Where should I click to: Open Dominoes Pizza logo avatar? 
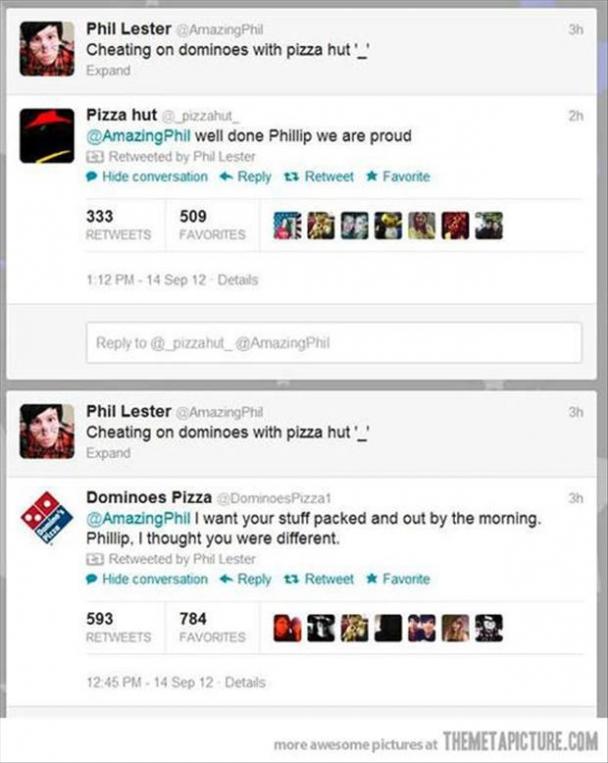tap(47, 518)
